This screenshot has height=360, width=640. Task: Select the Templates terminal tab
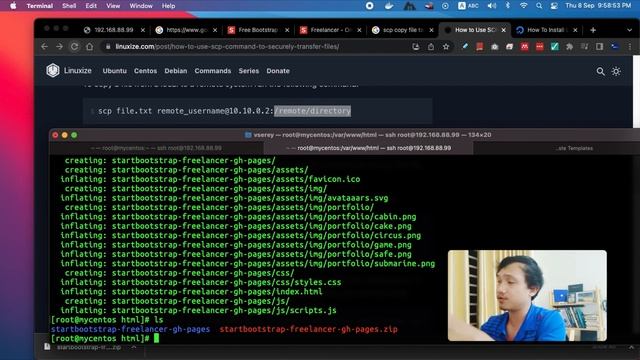pos(574,148)
